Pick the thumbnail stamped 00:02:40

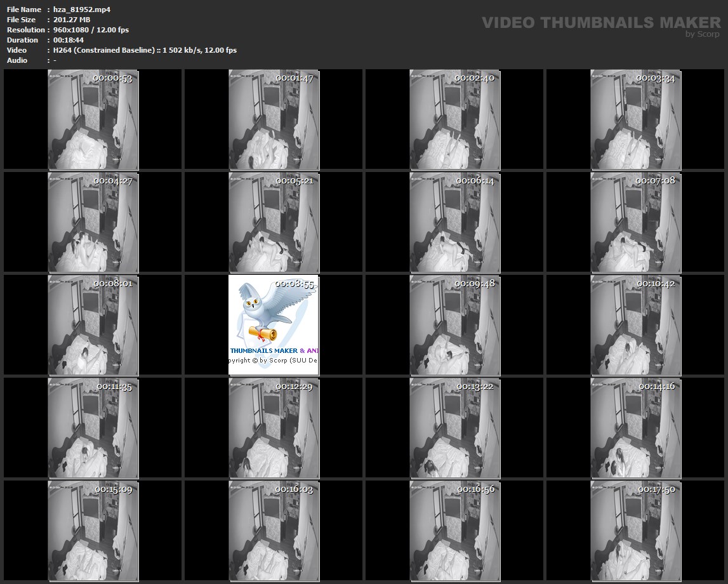coord(454,119)
